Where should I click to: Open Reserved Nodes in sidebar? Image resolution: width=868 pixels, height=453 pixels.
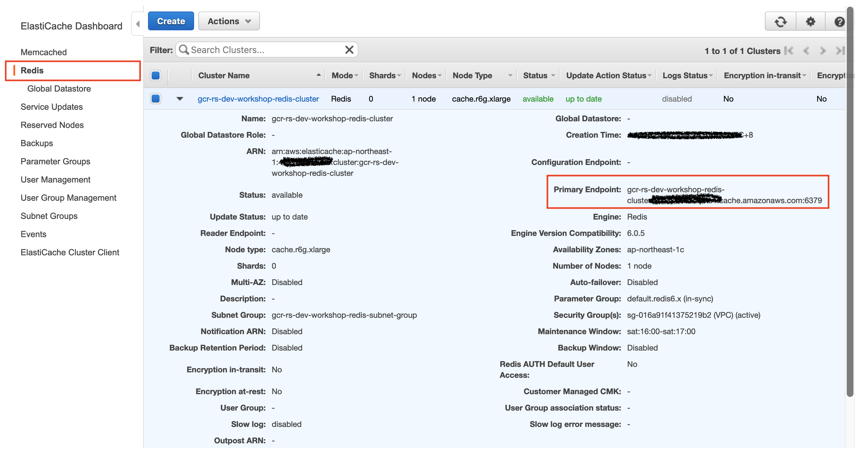[52, 125]
